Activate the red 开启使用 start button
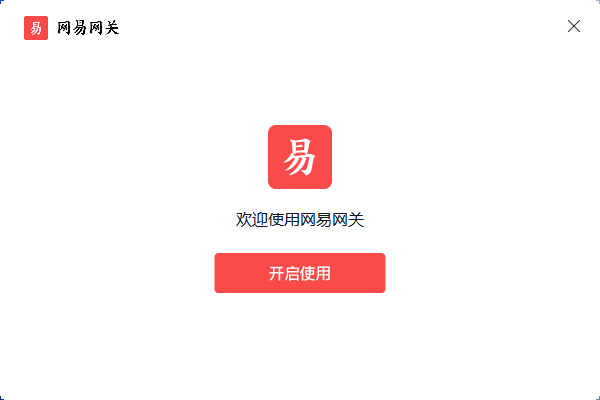This screenshot has width=600, height=400. (300, 273)
